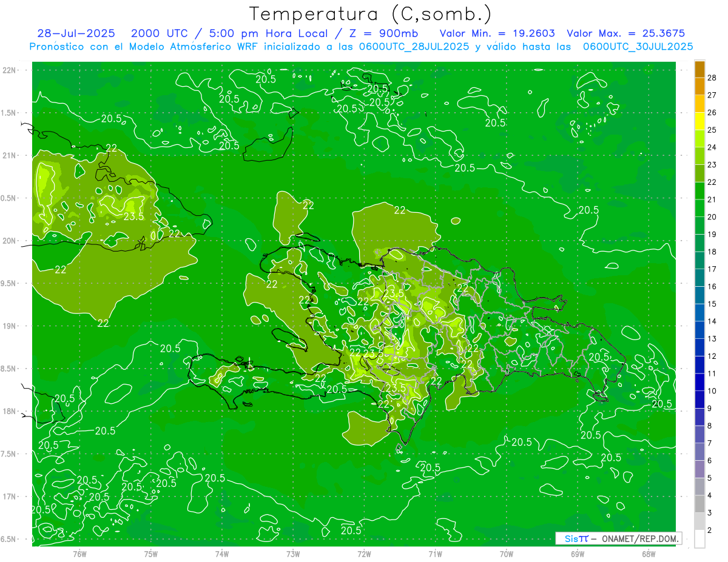Click the "22N" latitude axis label
The image size is (728, 562).
point(10,70)
